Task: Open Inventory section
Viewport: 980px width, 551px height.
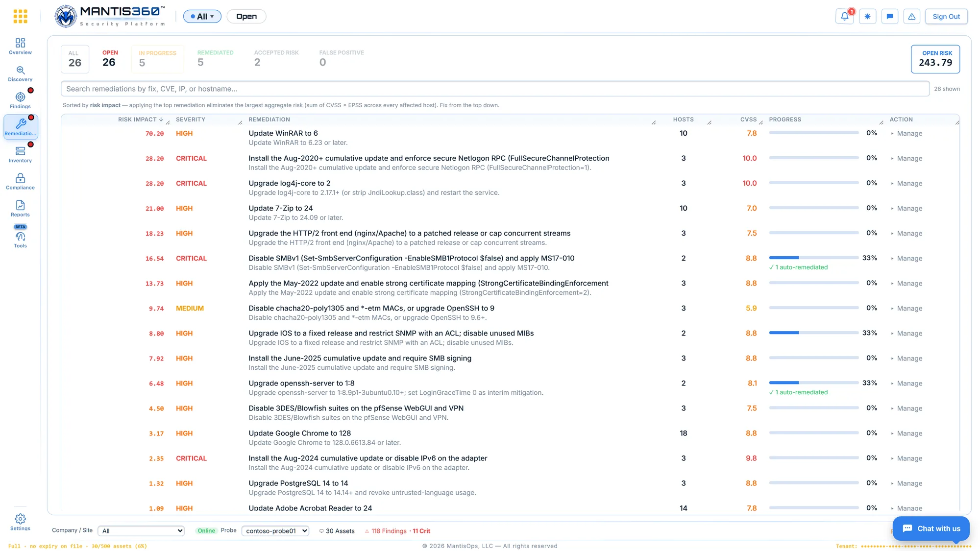Action: coord(20,155)
